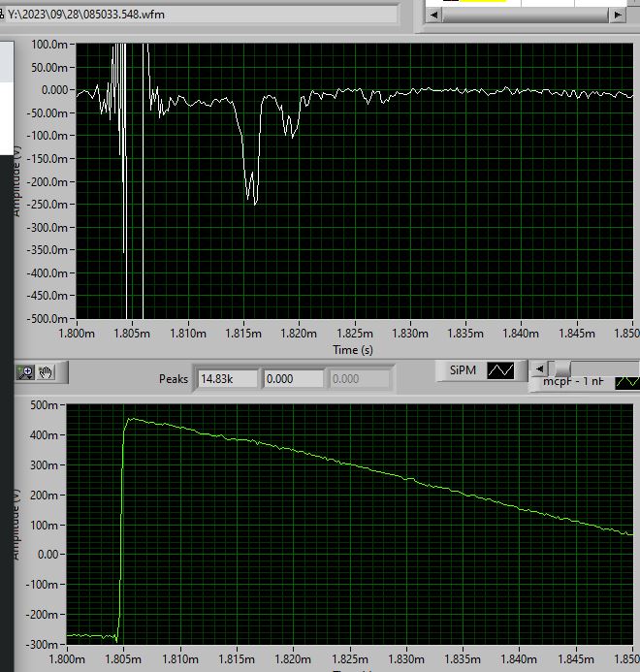The width and height of the screenshot is (640, 672).
Task: Click the Time (s) axis label of upper graph
Action: (353, 350)
